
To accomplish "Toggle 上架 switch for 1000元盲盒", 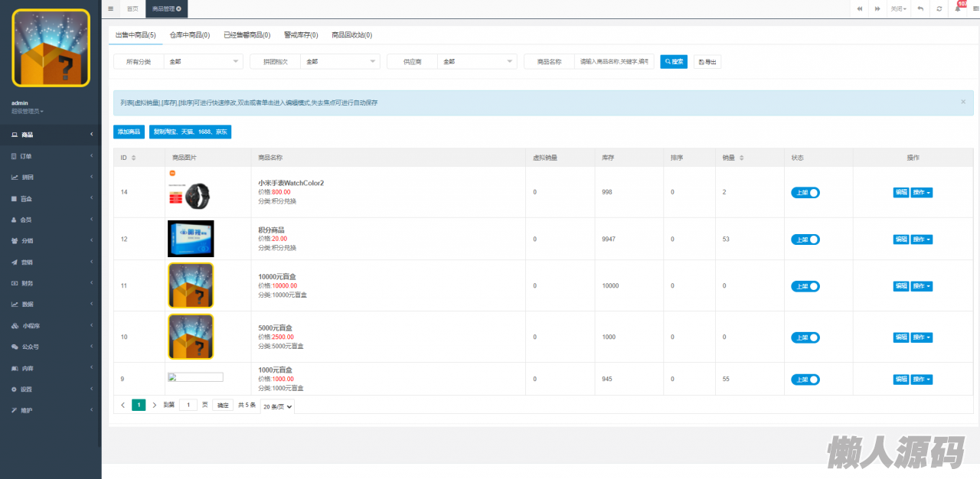I will [805, 380].
